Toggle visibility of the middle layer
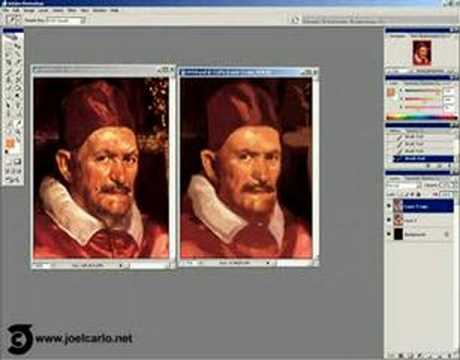The width and height of the screenshot is (460, 360). (x=389, y=220)
